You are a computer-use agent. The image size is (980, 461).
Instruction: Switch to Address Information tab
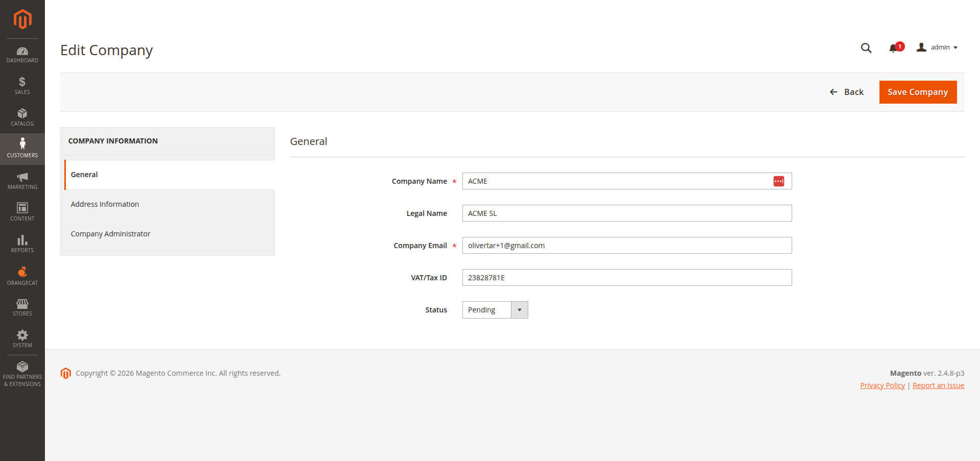coord(105,204)
